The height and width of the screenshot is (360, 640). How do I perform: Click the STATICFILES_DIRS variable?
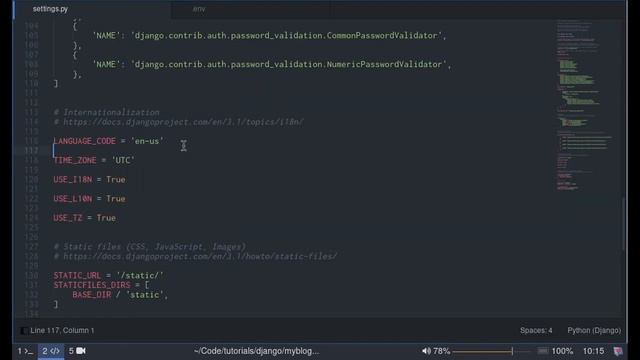91,285
